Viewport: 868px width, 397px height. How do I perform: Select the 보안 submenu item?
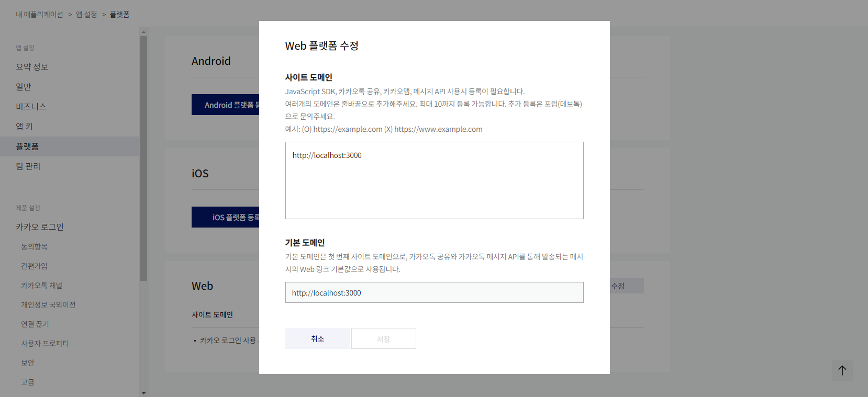click(x=28, y=362)
